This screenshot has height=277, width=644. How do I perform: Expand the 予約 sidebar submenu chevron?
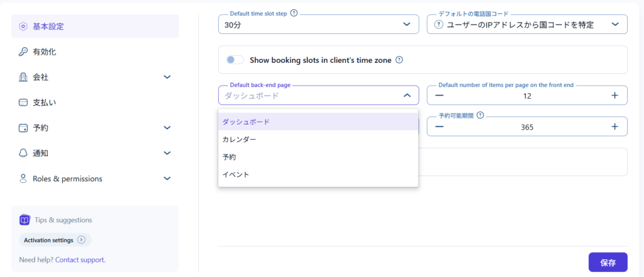point(167,128)
